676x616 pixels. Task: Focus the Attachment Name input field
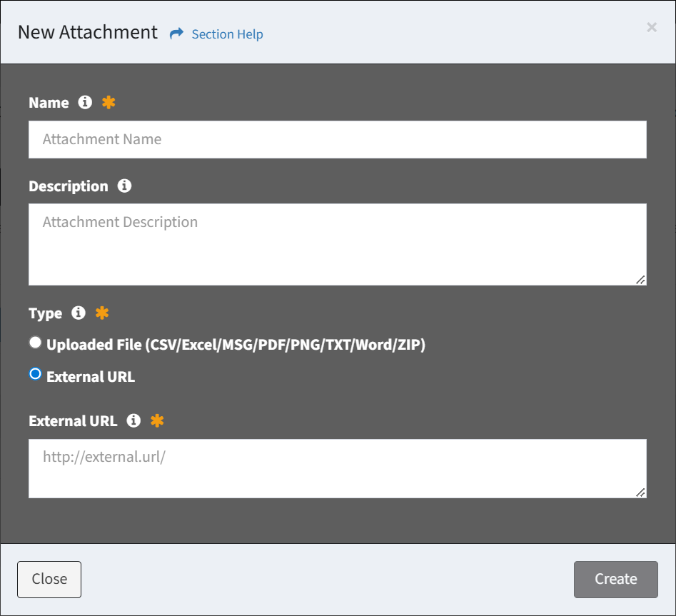[x=337, y=139]
